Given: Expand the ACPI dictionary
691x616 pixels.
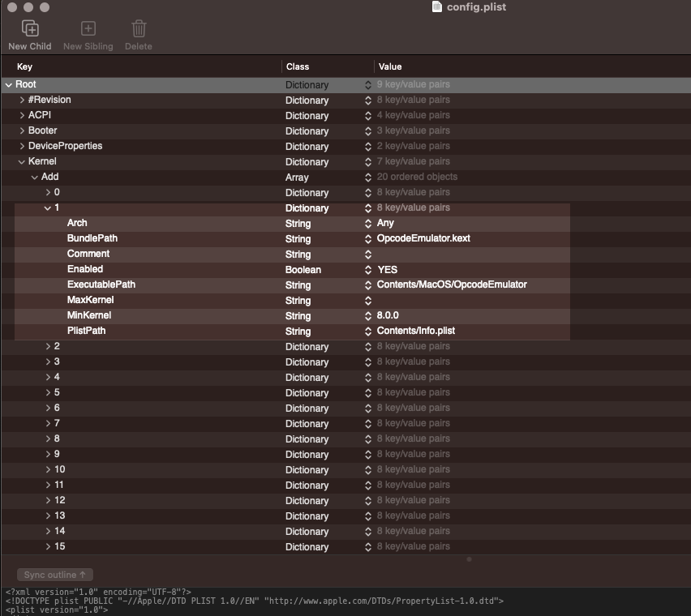Looking at the screenshot, I should coord(22,116).
